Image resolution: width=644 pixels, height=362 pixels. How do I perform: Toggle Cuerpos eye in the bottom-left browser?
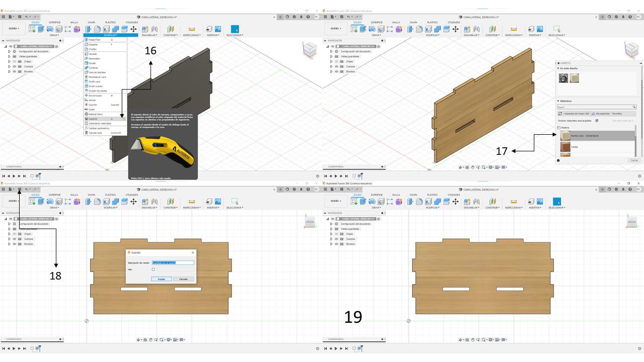coord(14,239)
